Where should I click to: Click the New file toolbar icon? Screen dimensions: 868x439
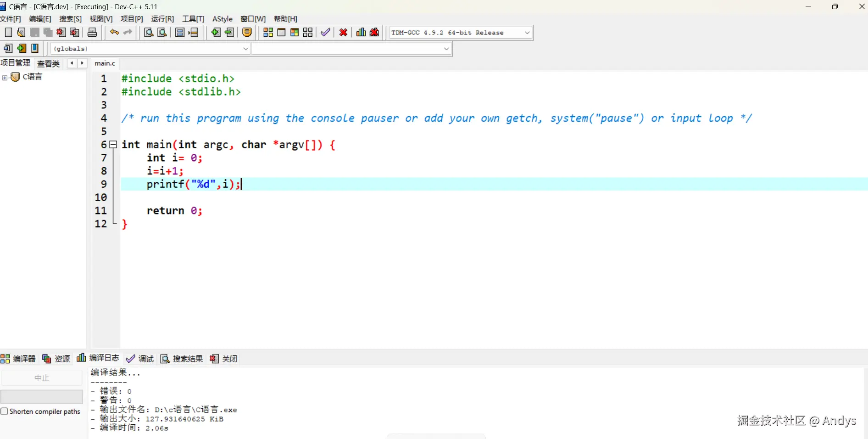(8, 32)
